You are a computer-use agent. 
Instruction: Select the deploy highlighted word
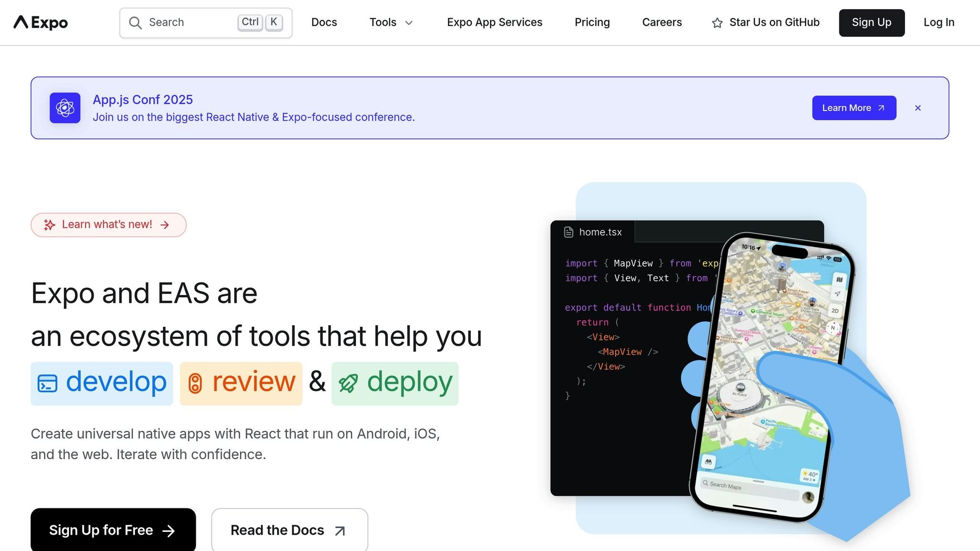(x=395, y=384)
